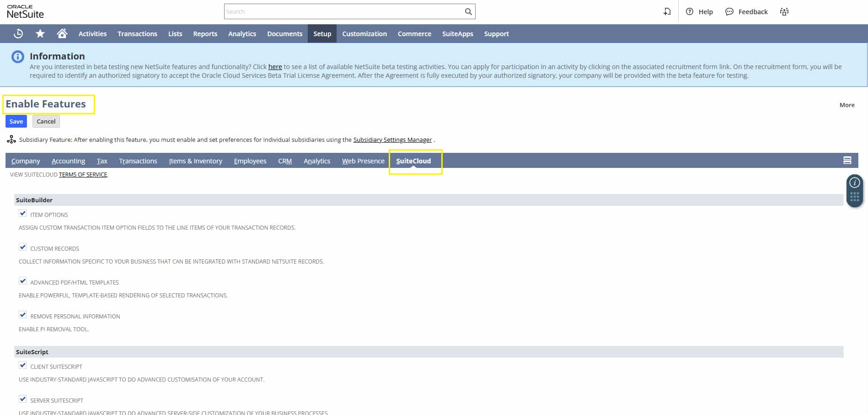Click the Feedback speech bubble icon
Image resolution: width=868 pixels, height=415 pixels.
pyautogui.click(x=729, y=11)
